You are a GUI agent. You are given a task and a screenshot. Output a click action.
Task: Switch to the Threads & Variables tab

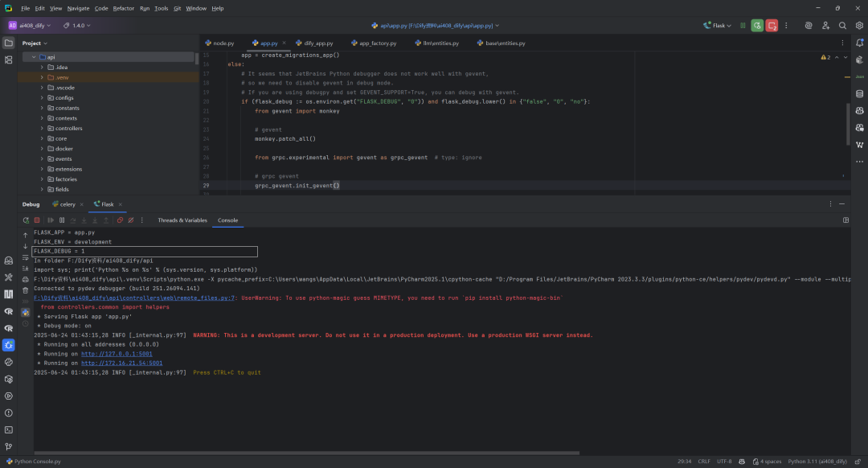(x=182, y=220)
